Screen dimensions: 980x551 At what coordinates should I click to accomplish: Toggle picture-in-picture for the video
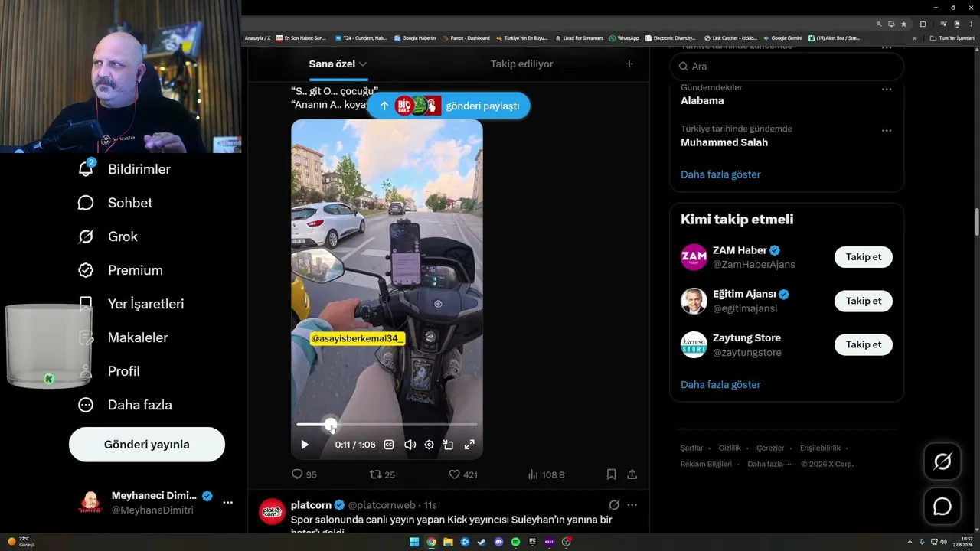coord(449,445)
